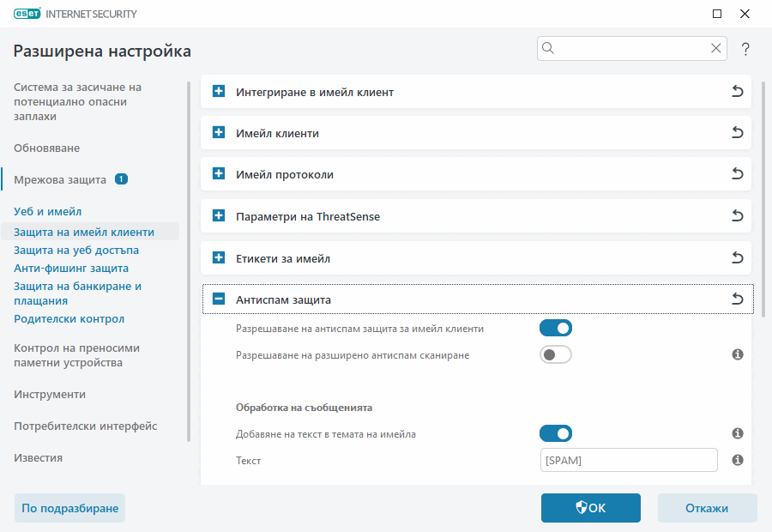Reset the Имейл протоколи section
The image size is (772, 532).
pos(737,174)
